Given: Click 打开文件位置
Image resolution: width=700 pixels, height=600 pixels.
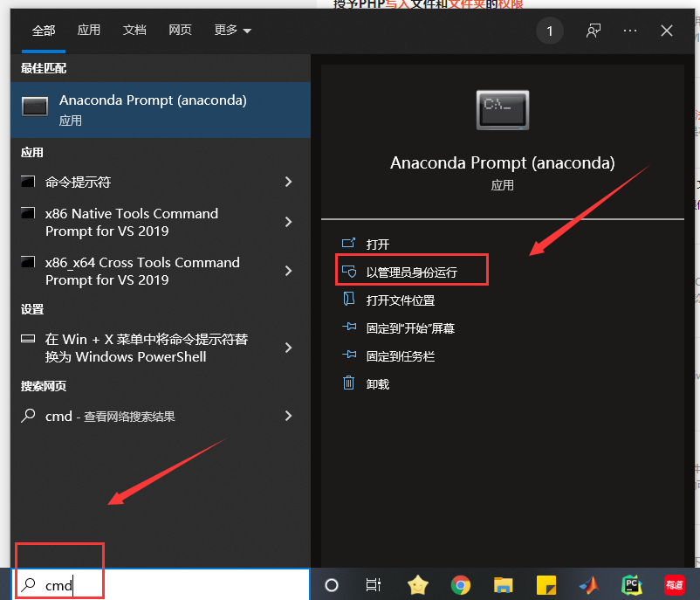Looking at the screenshot, I should (x=401, y=300).
